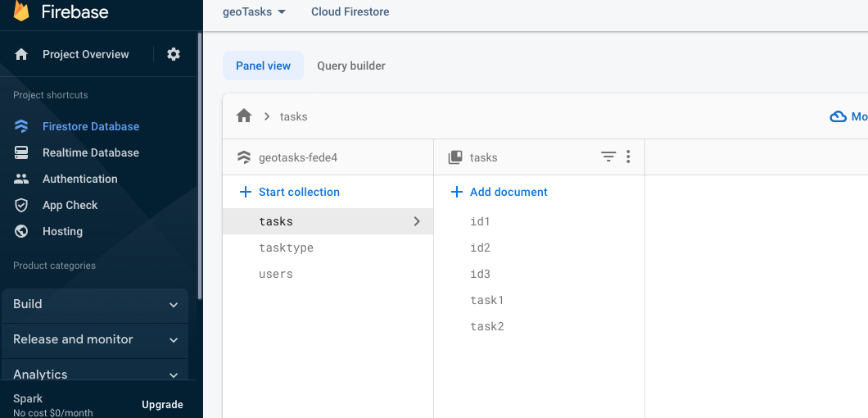Switch to Query builder tab

tap(351, 66)
